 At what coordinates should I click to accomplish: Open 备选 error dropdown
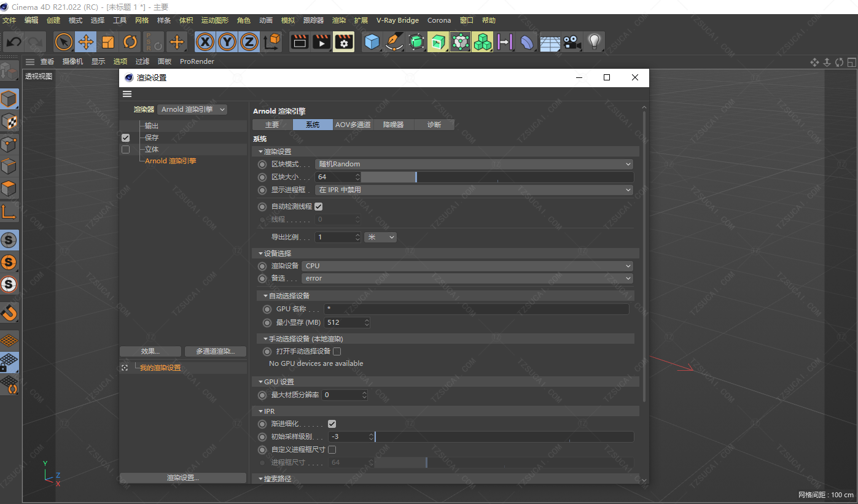tap(467, 278)
